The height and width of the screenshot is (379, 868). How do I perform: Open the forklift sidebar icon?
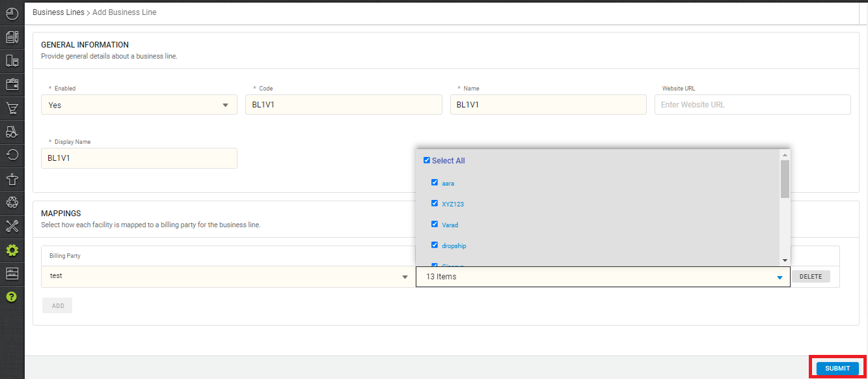click(12, 132)
